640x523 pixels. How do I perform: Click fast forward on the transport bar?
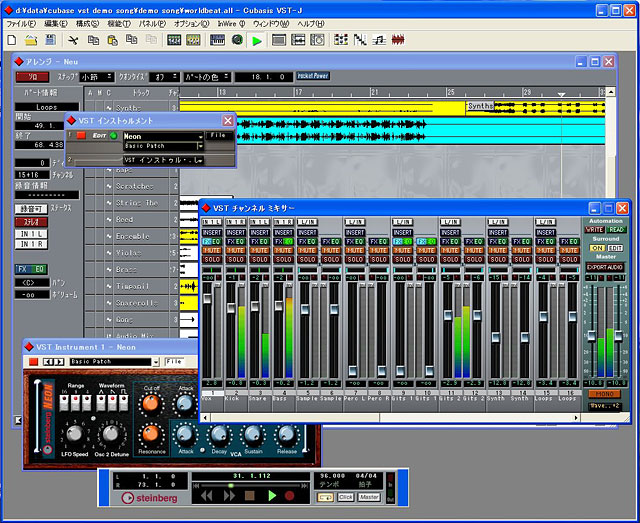pos(229,496)
